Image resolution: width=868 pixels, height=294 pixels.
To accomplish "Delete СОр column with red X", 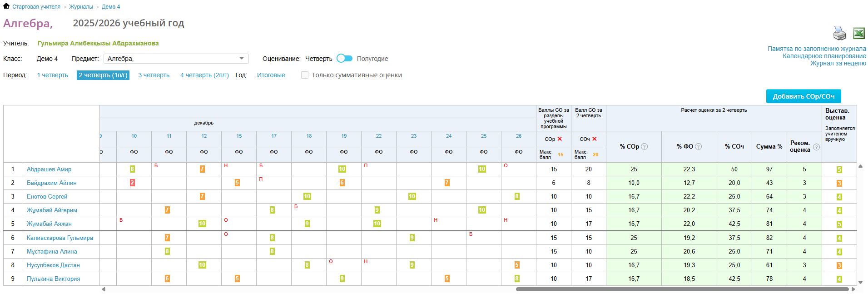I will pyautogui.click(x=560, y=139).
